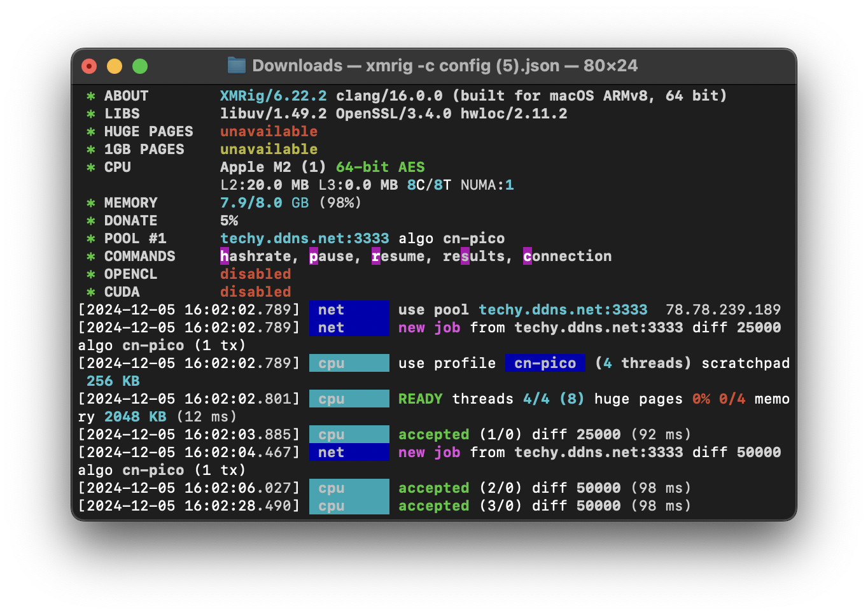Maximize the window with green button
868x615 pixels.
coord(140,66)
